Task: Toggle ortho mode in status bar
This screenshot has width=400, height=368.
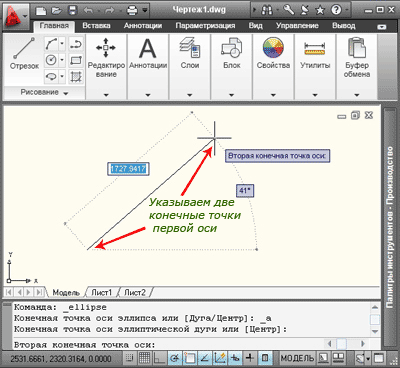Action: 159,359
